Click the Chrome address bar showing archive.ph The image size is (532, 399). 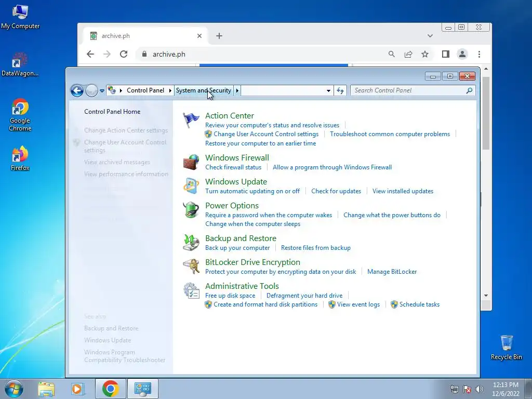(x=261, y=54)
